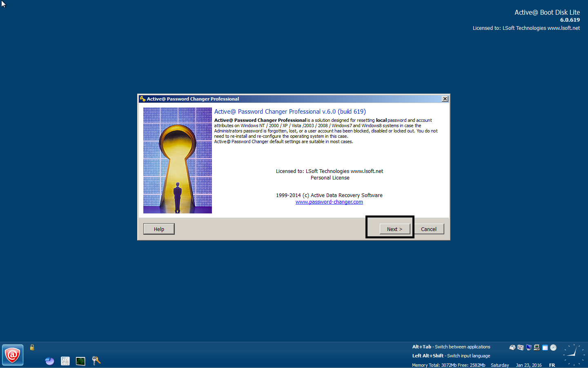The image size is (588, 368).
Task: Click the analog clock on the taskbar
Action: 574,355
